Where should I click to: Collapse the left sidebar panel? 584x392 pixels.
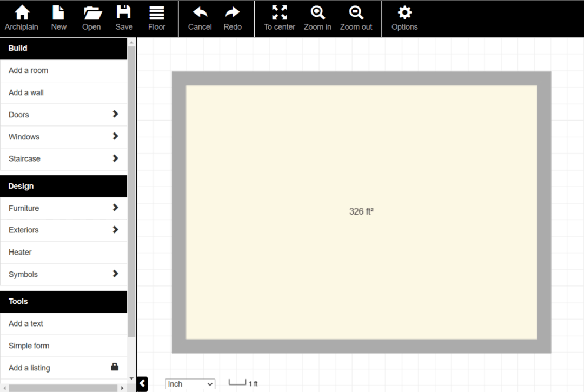tap(142, 384)
